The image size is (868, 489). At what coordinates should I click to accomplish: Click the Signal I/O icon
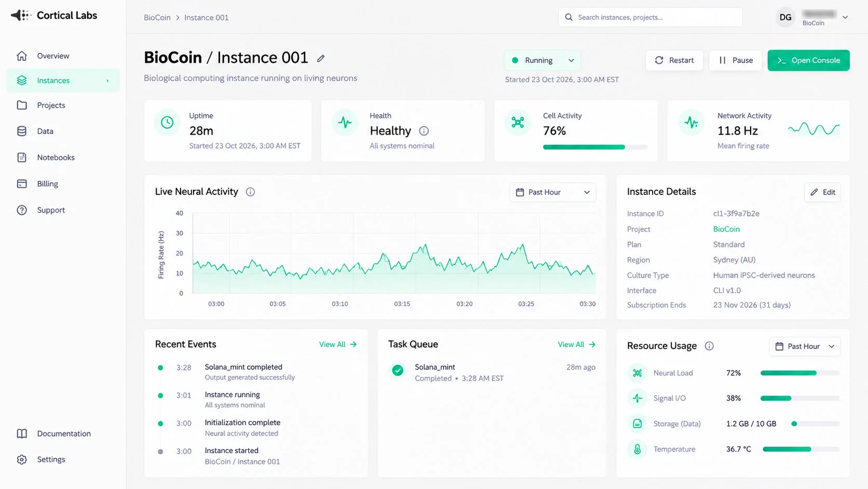pos(638,398)
